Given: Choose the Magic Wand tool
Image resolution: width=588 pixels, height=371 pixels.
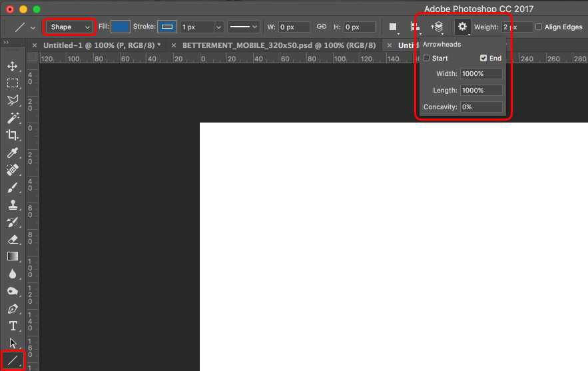Looking at the screenshot, I should 12,118.
